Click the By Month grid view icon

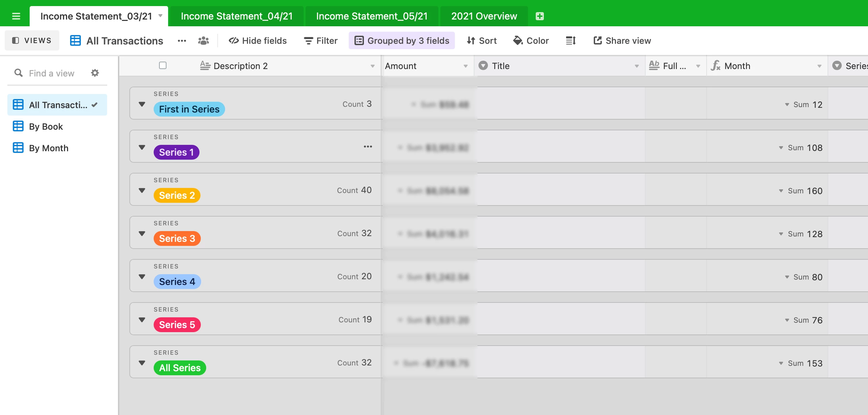coord(18,148)
